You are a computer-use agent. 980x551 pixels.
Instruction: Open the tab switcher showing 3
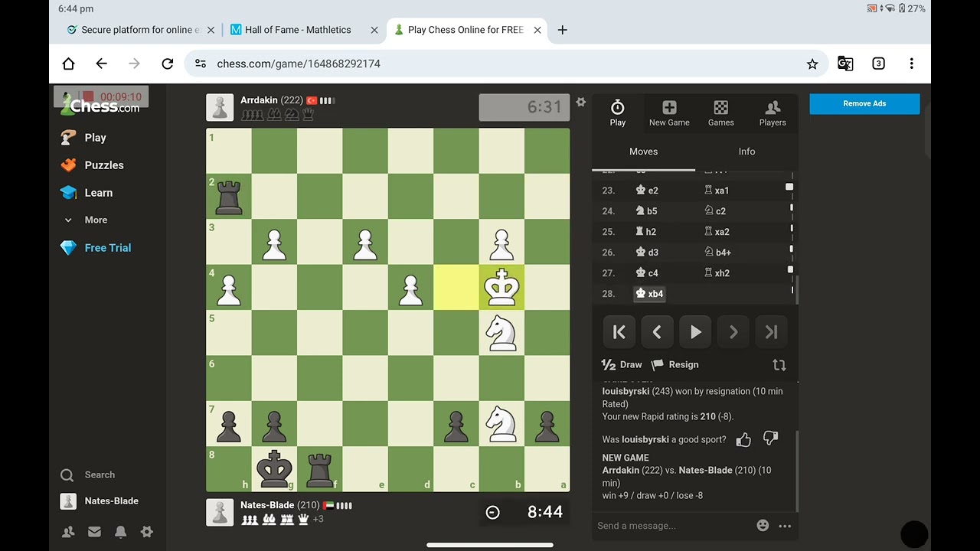click(878, 64)
